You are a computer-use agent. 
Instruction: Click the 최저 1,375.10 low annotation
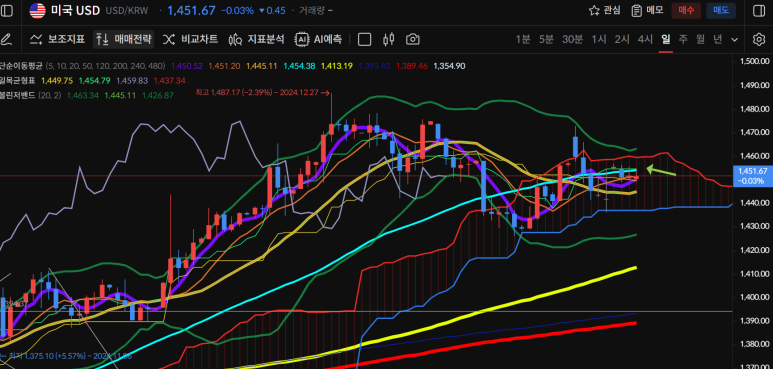tap(65, 355)
